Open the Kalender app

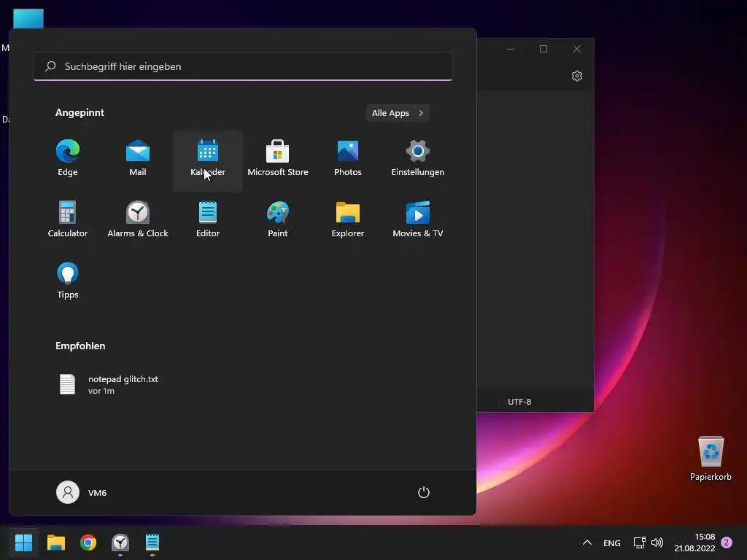tap(208, 160)
